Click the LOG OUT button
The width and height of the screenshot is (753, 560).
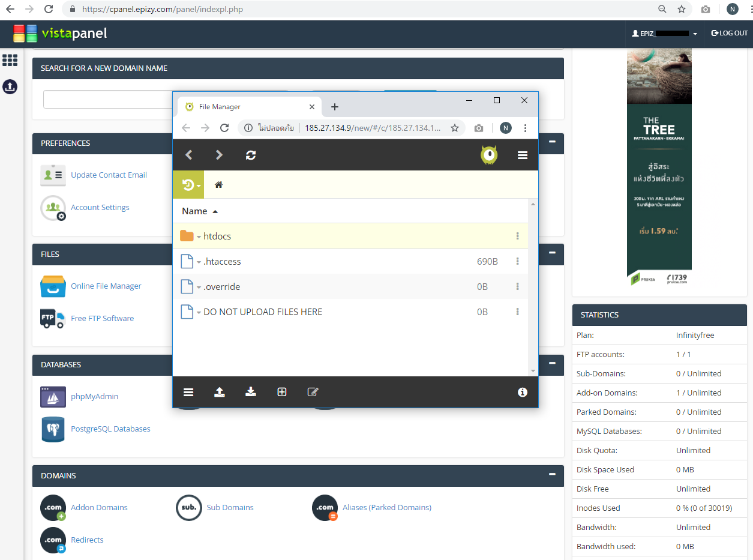click(729, 34)
